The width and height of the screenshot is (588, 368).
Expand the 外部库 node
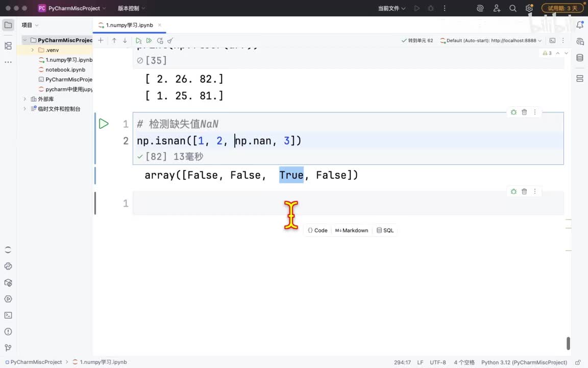pyautogui.click(x=24, y=99)
